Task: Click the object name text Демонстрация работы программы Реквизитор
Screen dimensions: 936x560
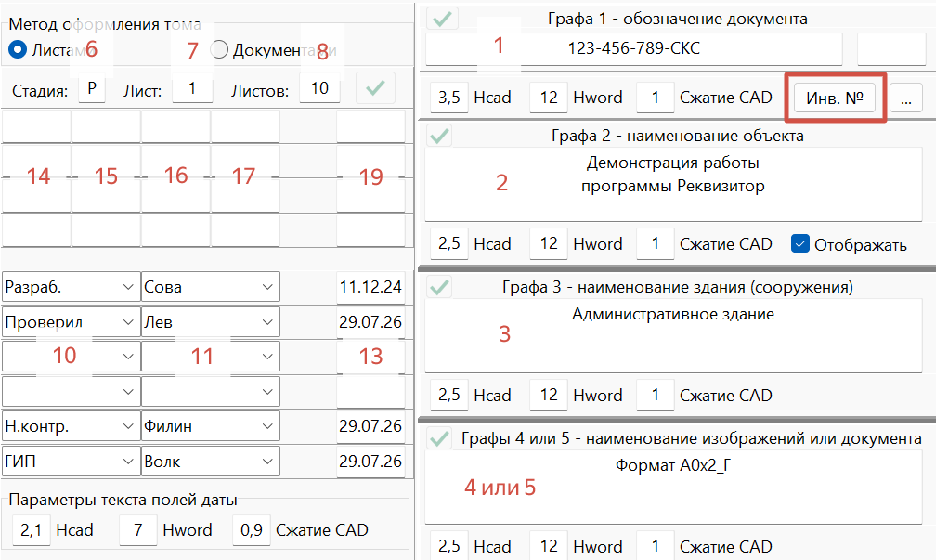Action: click(x=673, y=175)
